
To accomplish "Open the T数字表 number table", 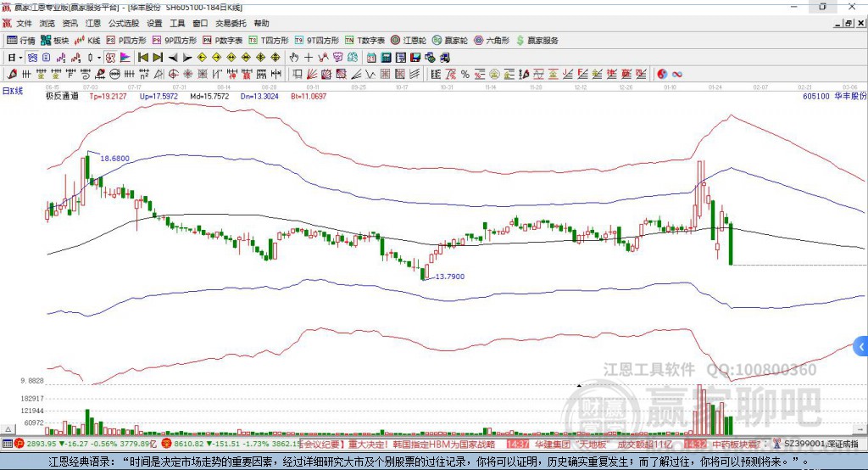I will [365, 40].
